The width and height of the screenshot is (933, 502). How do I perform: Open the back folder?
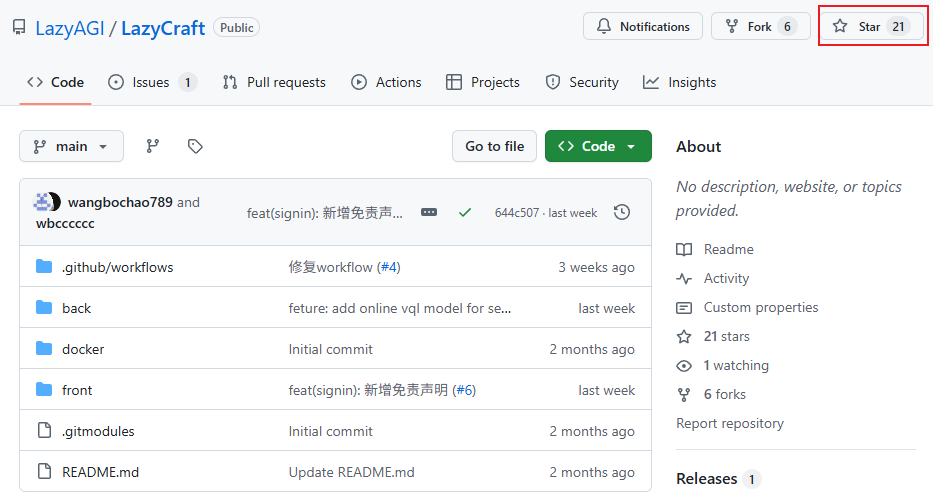77,309
